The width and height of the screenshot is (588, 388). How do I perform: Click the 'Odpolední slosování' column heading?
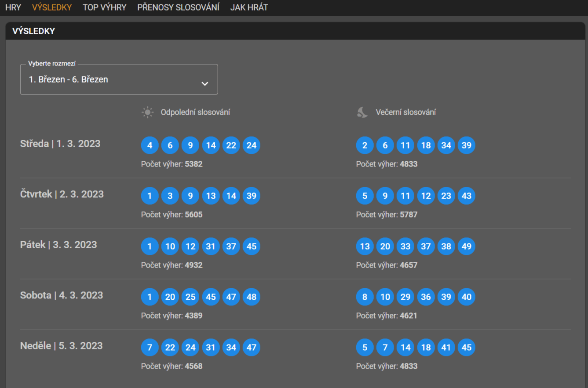(195, 112)
